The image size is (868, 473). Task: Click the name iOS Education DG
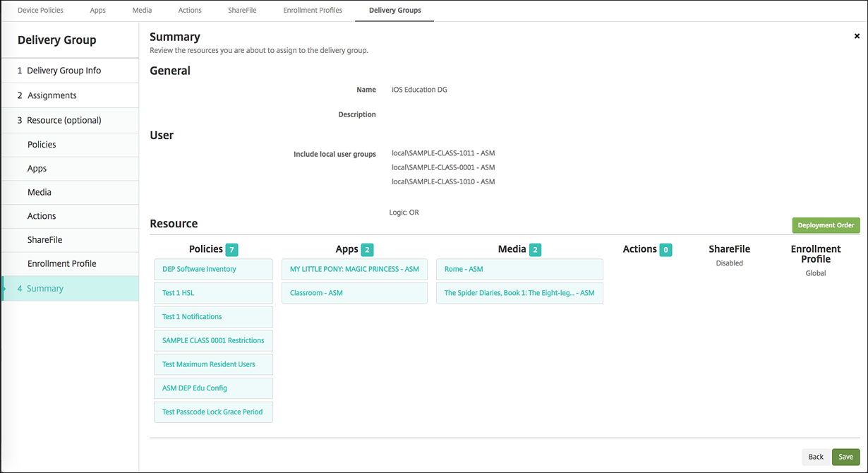419,90
